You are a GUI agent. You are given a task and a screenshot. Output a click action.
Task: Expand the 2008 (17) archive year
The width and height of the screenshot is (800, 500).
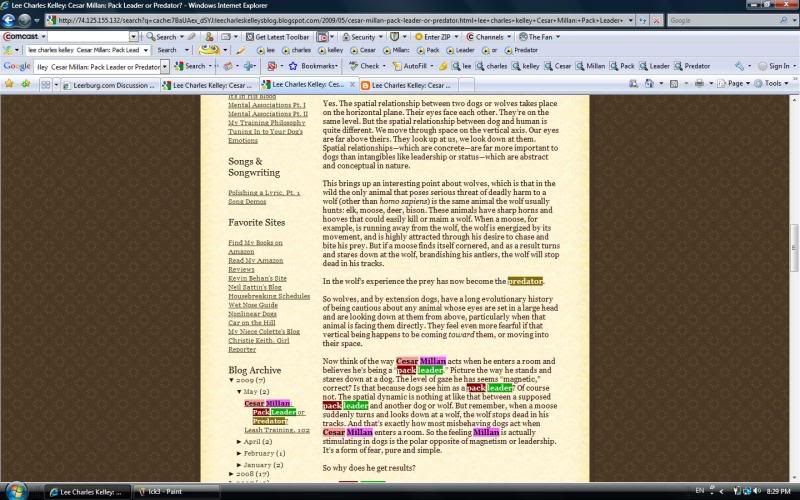[232, 473]
